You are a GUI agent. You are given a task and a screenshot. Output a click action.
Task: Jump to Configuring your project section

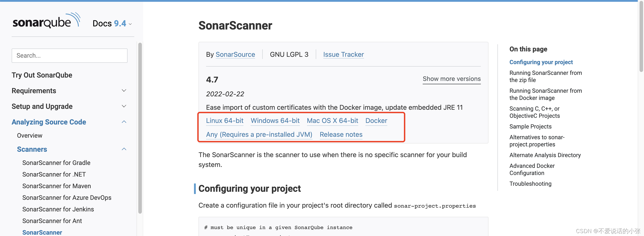tap(541, 62)
